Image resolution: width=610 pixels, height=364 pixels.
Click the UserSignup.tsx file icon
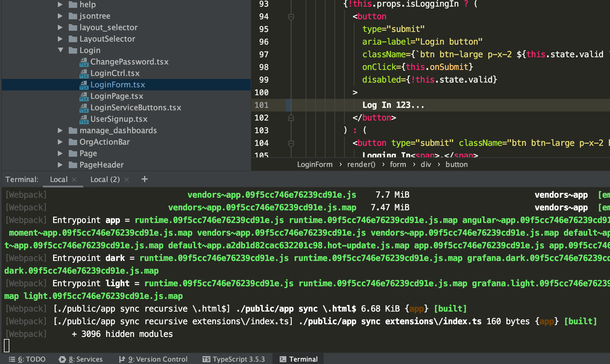pyautogui.click(x=84, y=119)
